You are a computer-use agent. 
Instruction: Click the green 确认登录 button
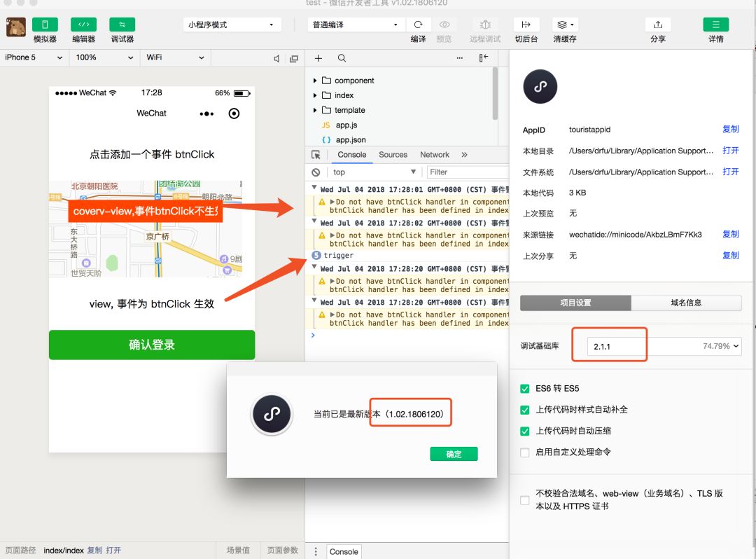click(152, 345)
